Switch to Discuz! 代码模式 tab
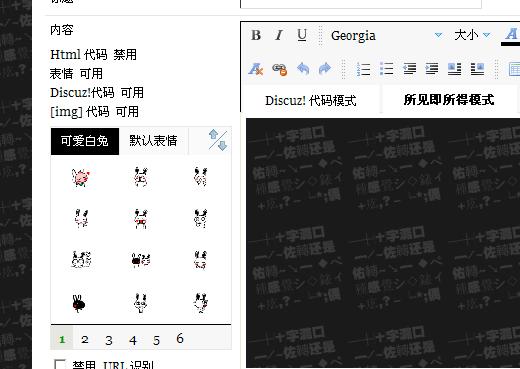 click(311, 100)
